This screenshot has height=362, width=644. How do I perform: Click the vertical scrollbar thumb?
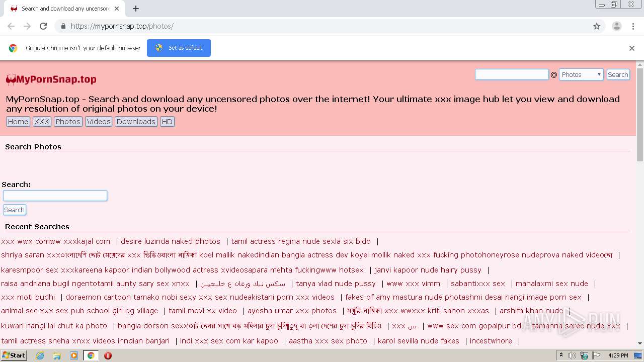tap(640, 115)
